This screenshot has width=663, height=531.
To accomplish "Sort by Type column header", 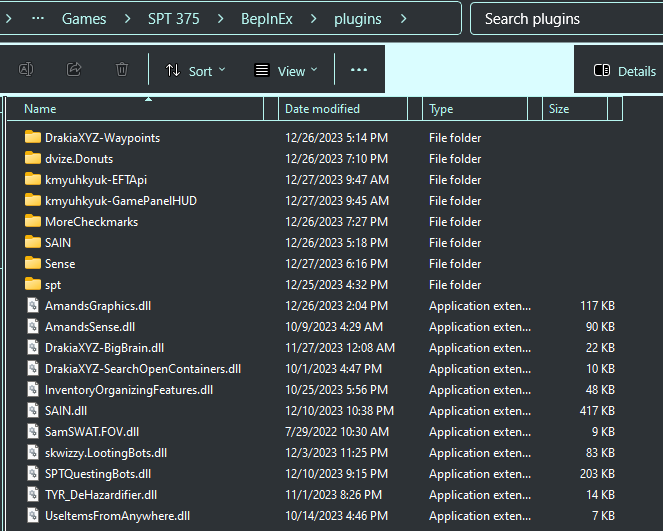I will point(475,109).
